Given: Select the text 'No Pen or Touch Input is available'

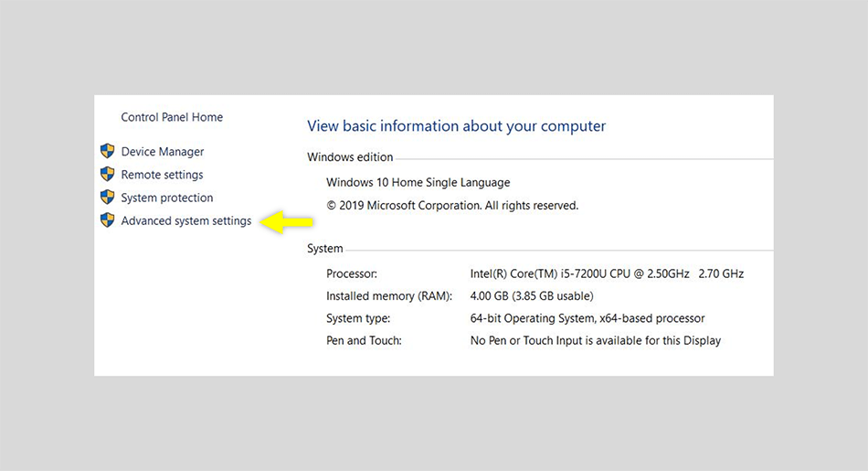Looking at the screenshot, I should (x=556, y=341).
